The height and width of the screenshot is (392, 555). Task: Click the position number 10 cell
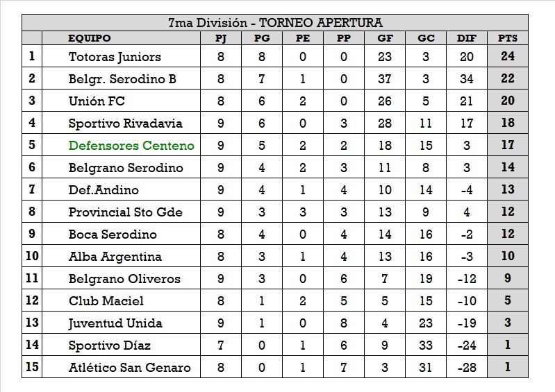33,257
